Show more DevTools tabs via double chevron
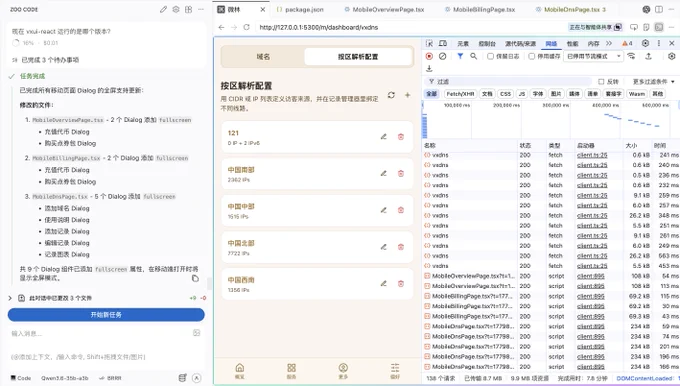The width and height of the screenshot is (680, 386). point(609,43)
